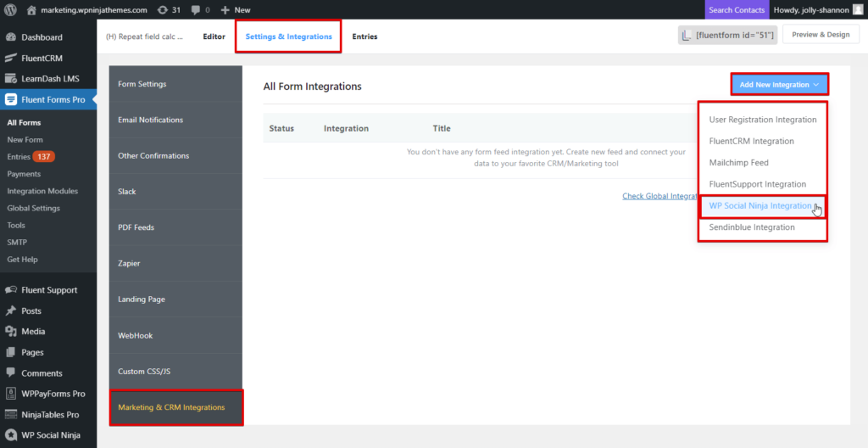Viewport: 868px width, 448px height.
Task: Click the LearnDash LMS sidebar icon
Action: 10,79
